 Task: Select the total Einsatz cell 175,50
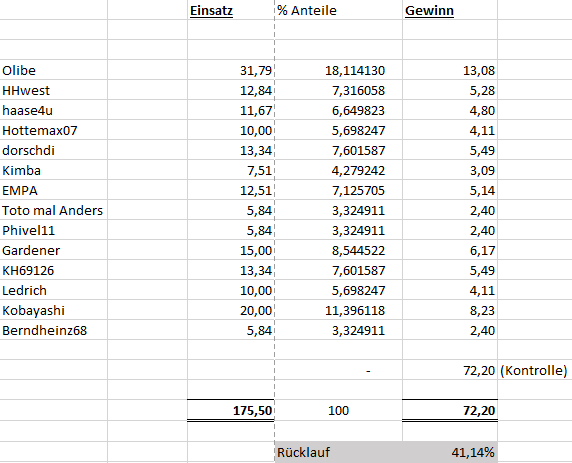click(231, 410)
